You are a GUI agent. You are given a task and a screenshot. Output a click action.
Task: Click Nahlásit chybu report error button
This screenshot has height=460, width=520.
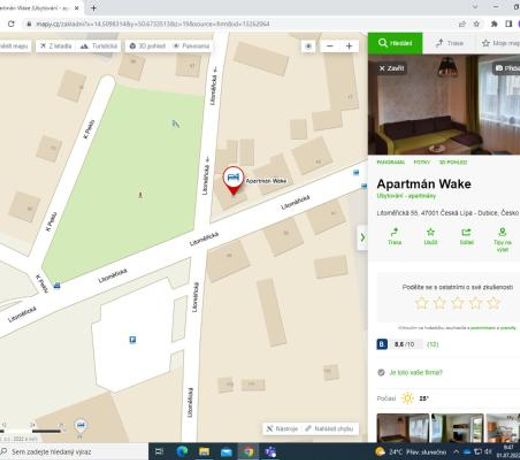pos(329,429)
